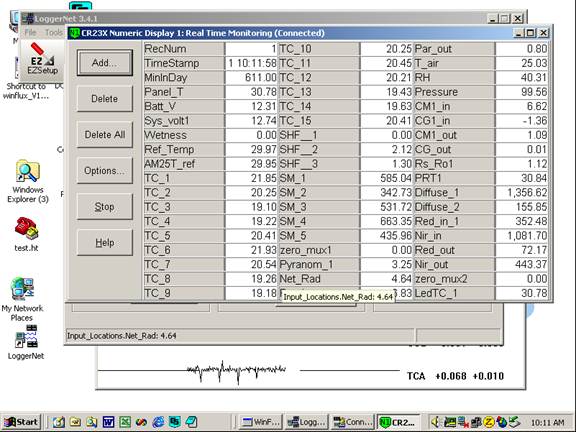The width and height of the screenshot is (576, 432).
Task: Click network disconnected tray icon with red X
Action: (463, 422)
